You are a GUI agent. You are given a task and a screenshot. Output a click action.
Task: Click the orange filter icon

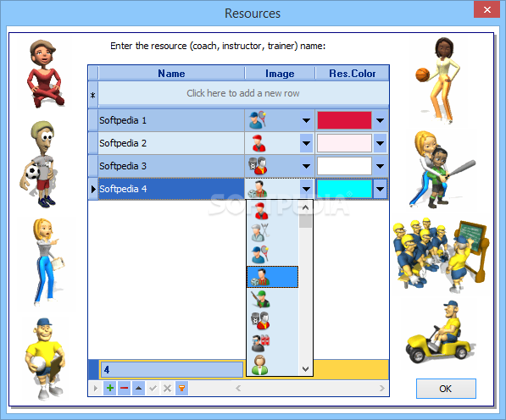coord(181,388)
